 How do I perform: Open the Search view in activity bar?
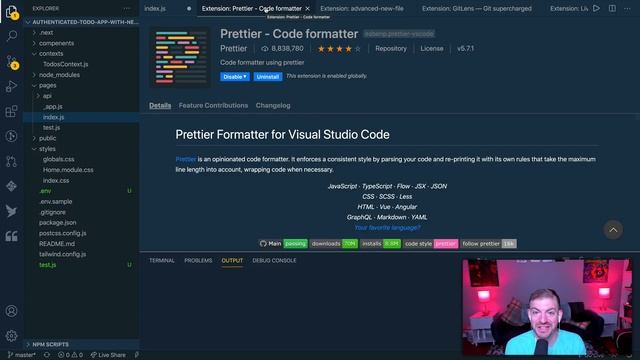coord(12,36)
